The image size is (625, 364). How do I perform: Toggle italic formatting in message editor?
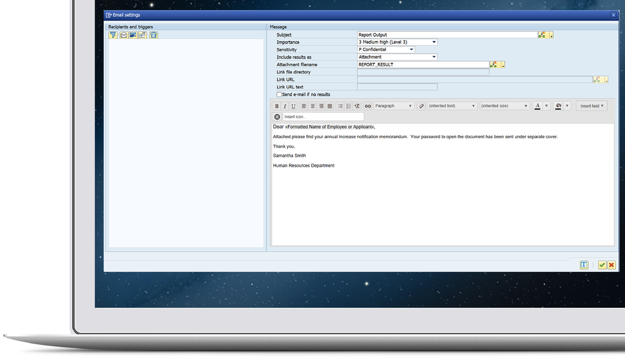(x=285, y=106)
